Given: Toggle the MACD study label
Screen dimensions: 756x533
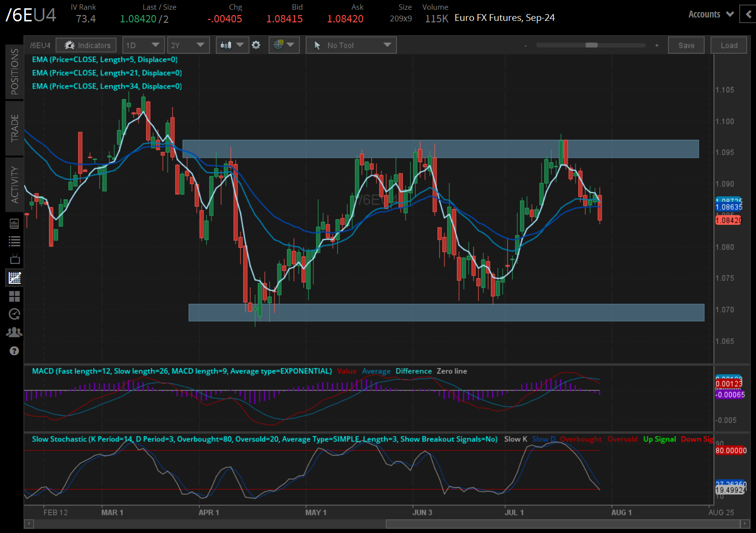Looking at the screenshot, I should pyautogui.click(x=180, y=371).
